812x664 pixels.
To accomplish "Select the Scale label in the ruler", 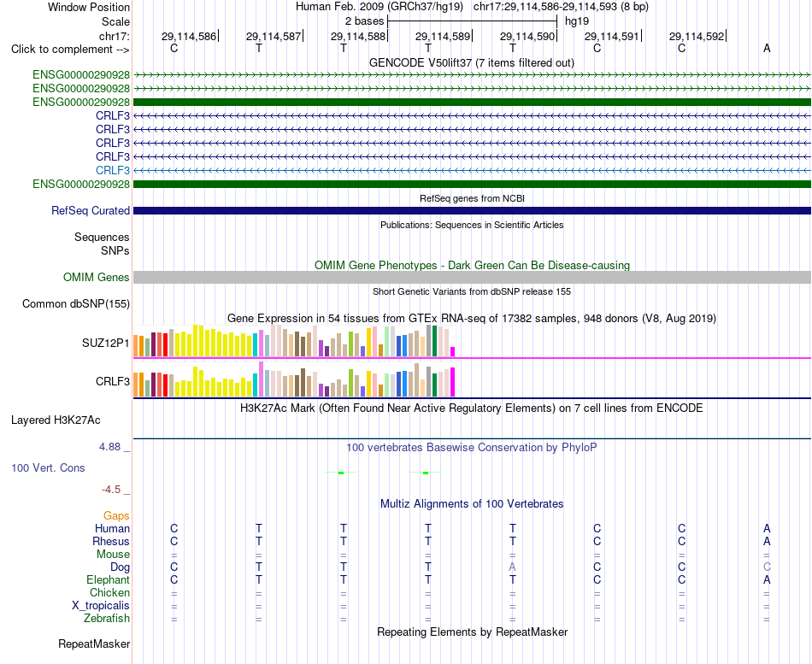I will point(115,21).
